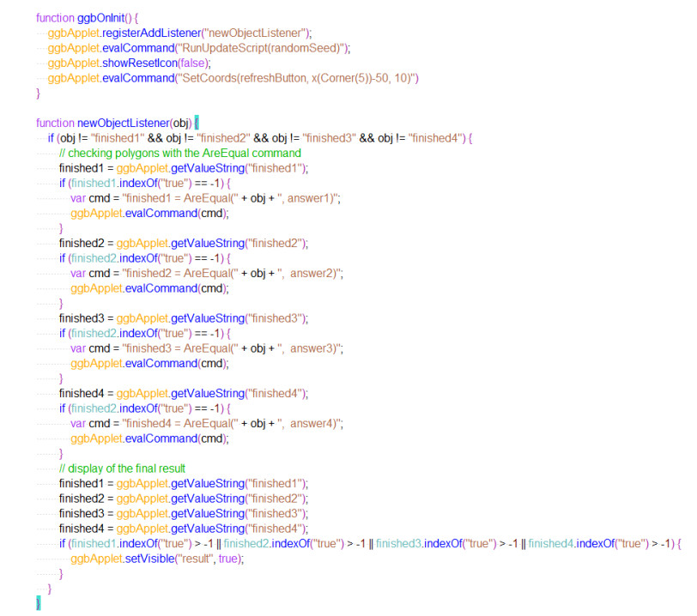Click the answer2 text in the cmd string
697x616 pixels.
[x=318, y=273]
